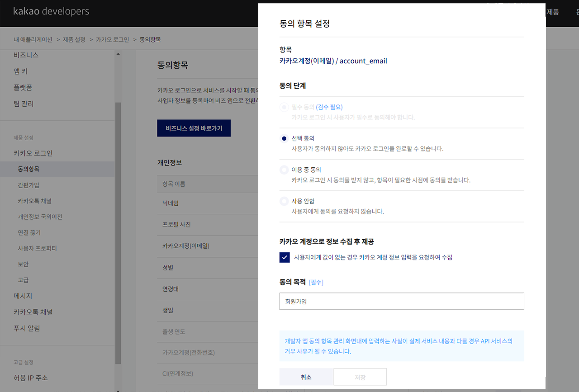Click the 취소 button
Viewport: 579px width, 392px height.
[x=306, y=377]
